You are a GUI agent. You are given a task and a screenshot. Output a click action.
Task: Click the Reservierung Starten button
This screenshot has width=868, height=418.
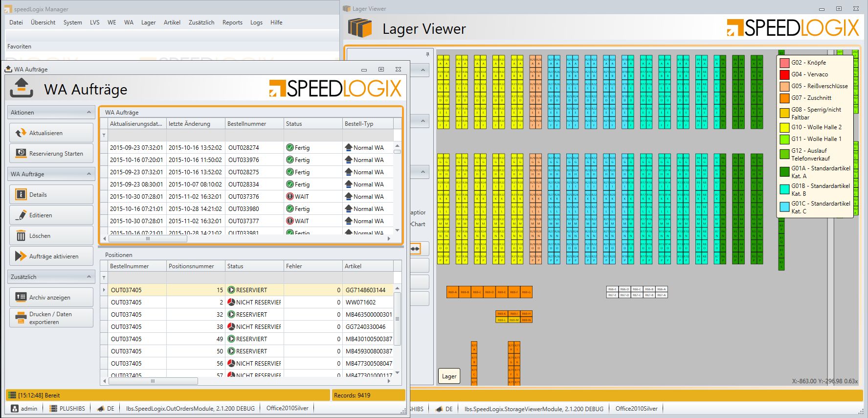click(51, 153)
